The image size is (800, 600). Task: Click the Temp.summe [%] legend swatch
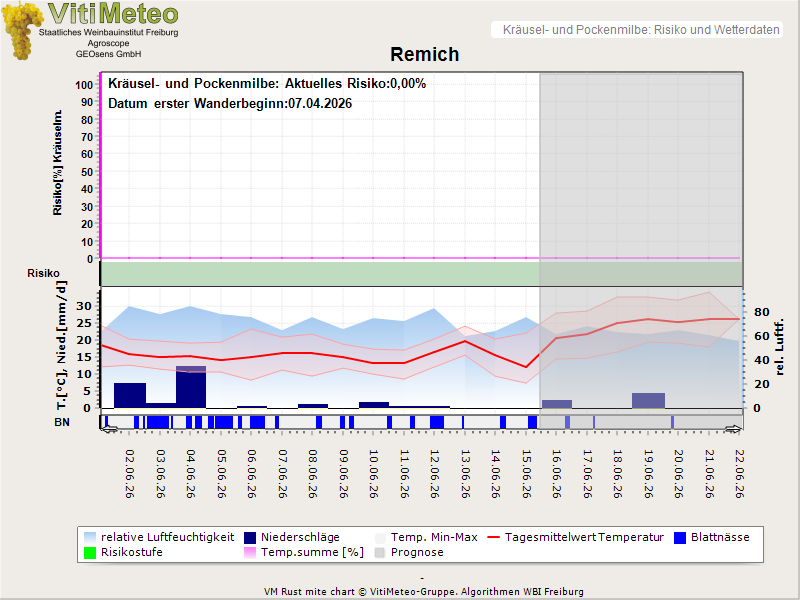tap(250, 553)
